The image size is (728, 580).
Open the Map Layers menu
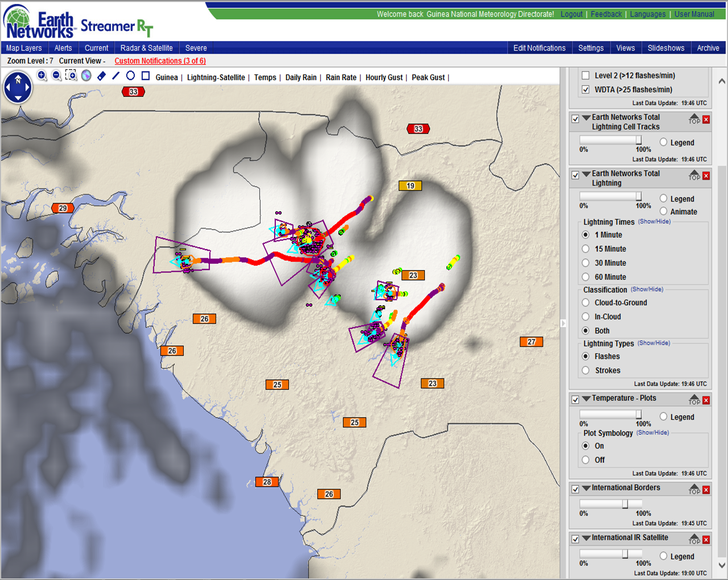point(24,48)
